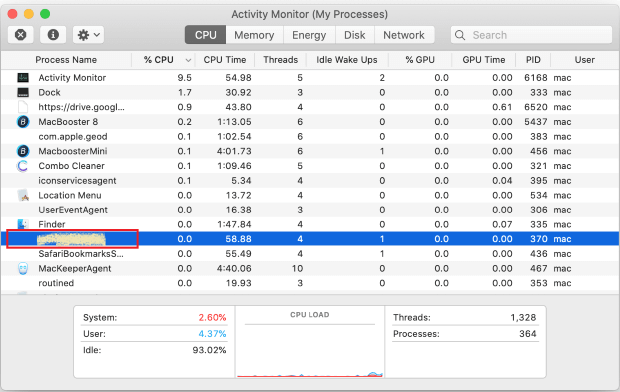
Task: Open the gear action dropdown menu
Action: click(x=88, y=35)
